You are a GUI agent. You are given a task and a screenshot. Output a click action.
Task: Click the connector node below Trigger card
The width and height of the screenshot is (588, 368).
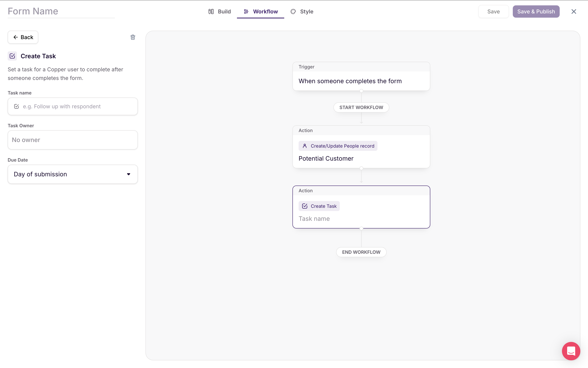[361, 91]
